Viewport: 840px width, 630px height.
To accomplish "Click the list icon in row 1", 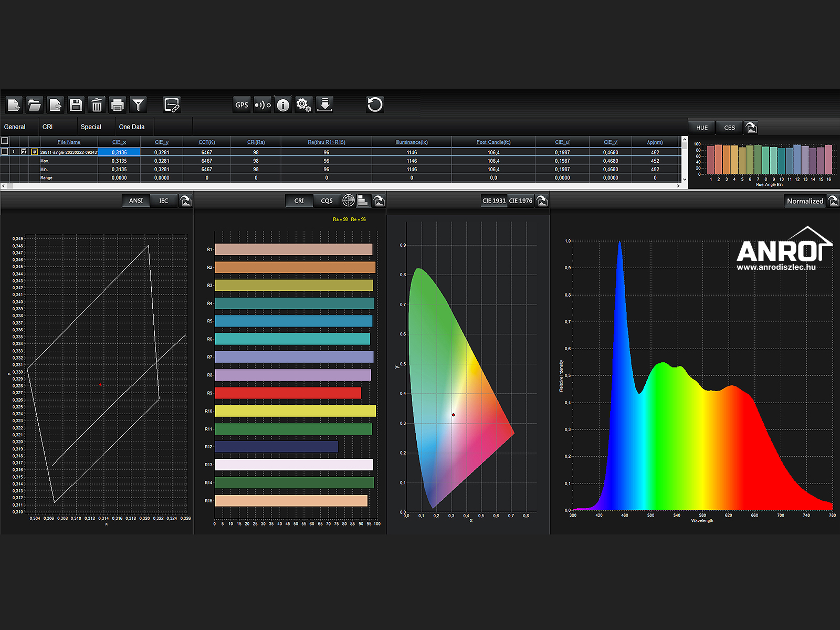I will (x=24, y=152).
